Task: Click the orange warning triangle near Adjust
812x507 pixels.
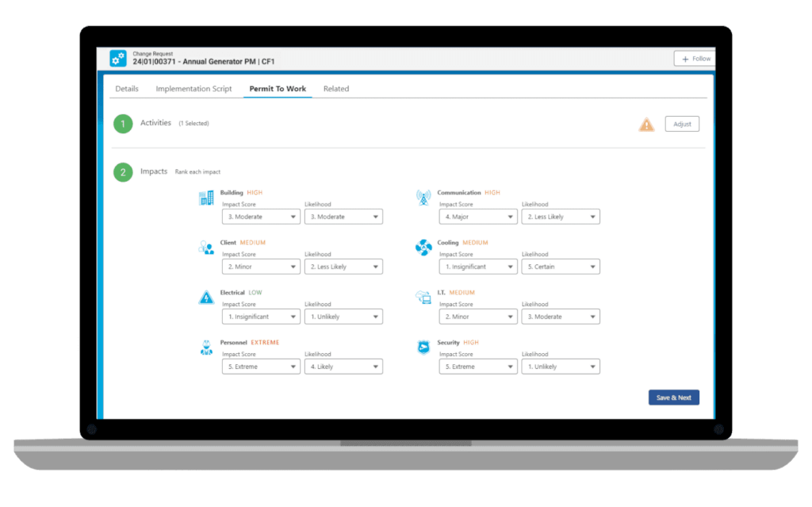Action: click(646, 124)
